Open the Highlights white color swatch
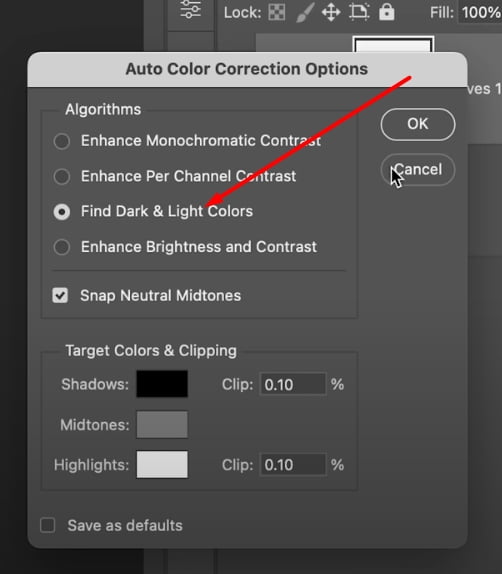Screen dimensions: 502x574 point(162,465)
